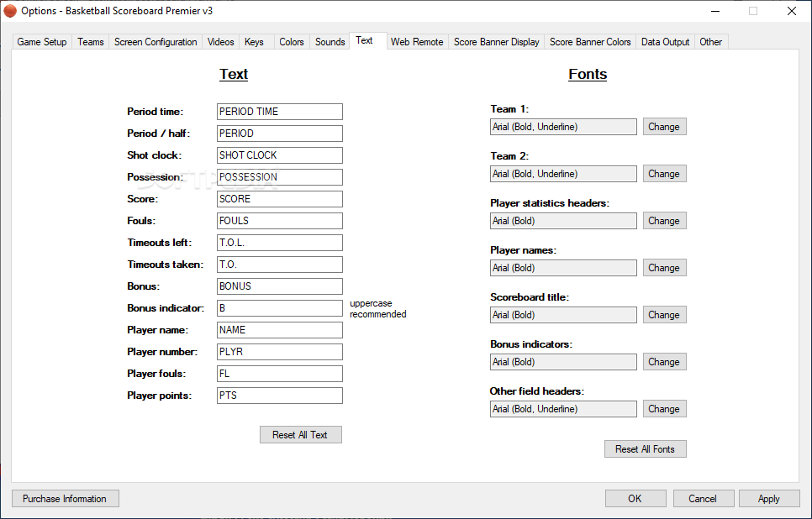Screen dimensions: 812x519
Task: Focus the Shot clock text field
Action: click(280, 155)
